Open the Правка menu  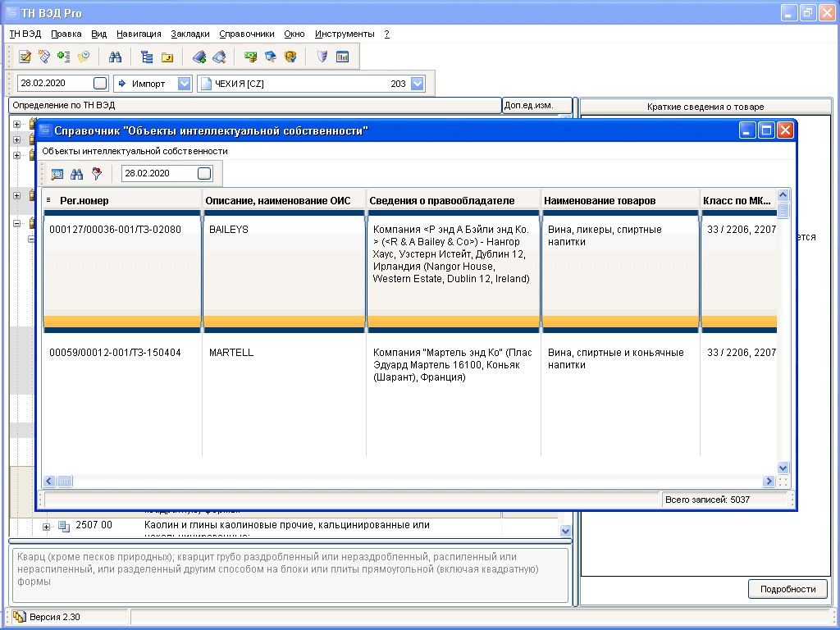pos(66,34)
